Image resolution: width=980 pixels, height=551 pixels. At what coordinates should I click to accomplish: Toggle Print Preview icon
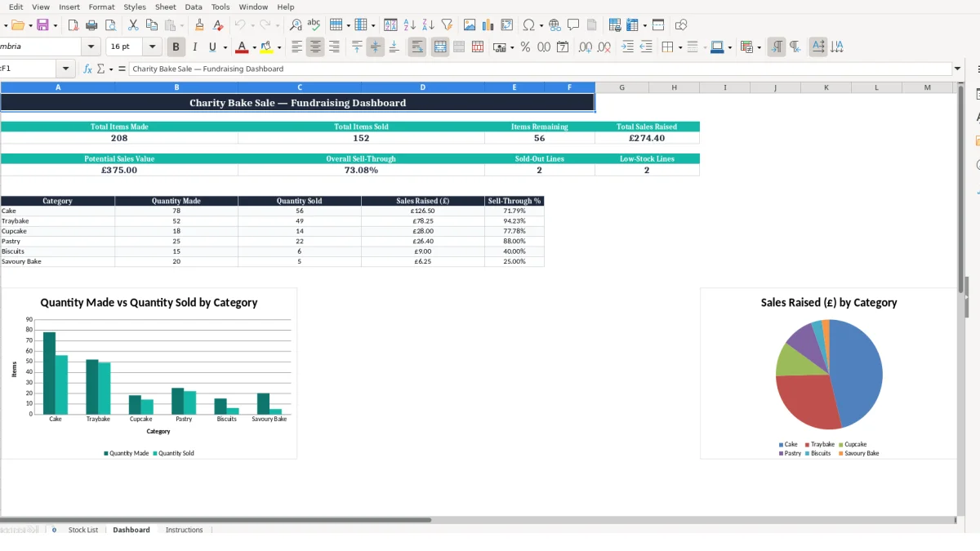point(109,25)
